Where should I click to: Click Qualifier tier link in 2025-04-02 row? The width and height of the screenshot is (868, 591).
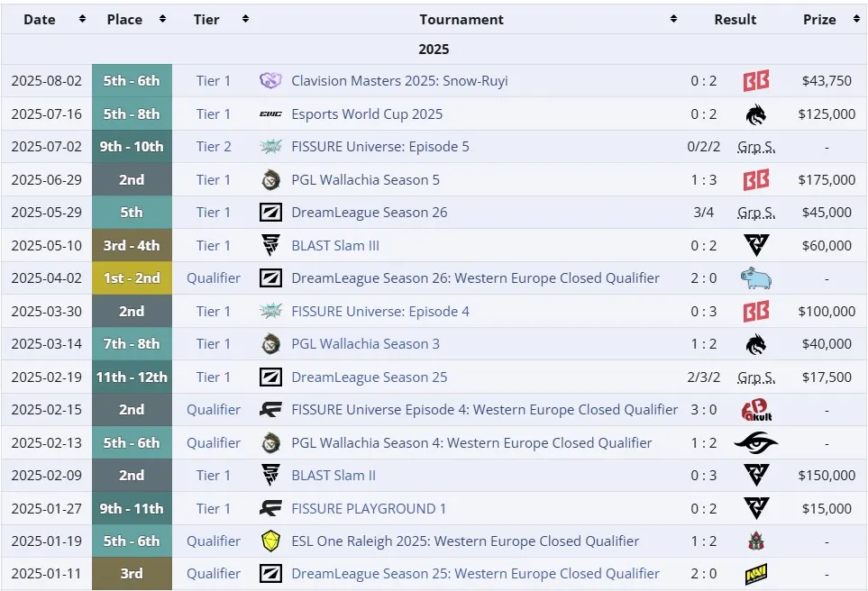tap(213, 277)
